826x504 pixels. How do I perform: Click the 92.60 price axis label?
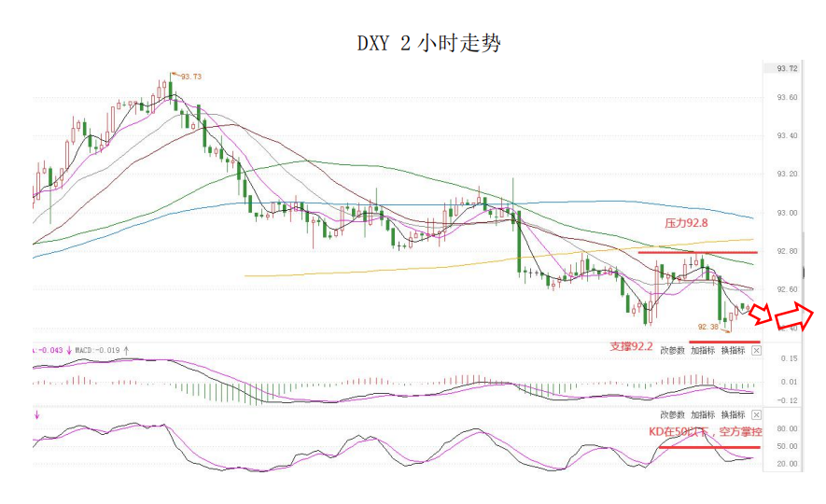787,289
